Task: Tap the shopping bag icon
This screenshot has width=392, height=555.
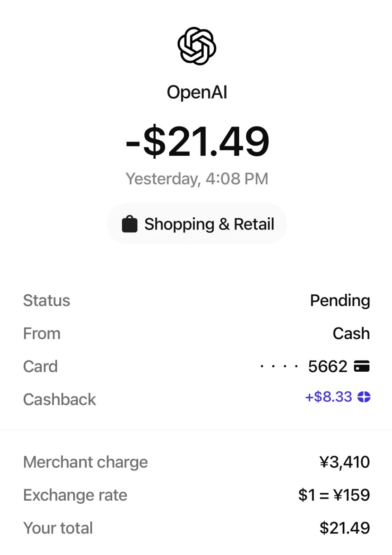Action: (x=130, y=224)
